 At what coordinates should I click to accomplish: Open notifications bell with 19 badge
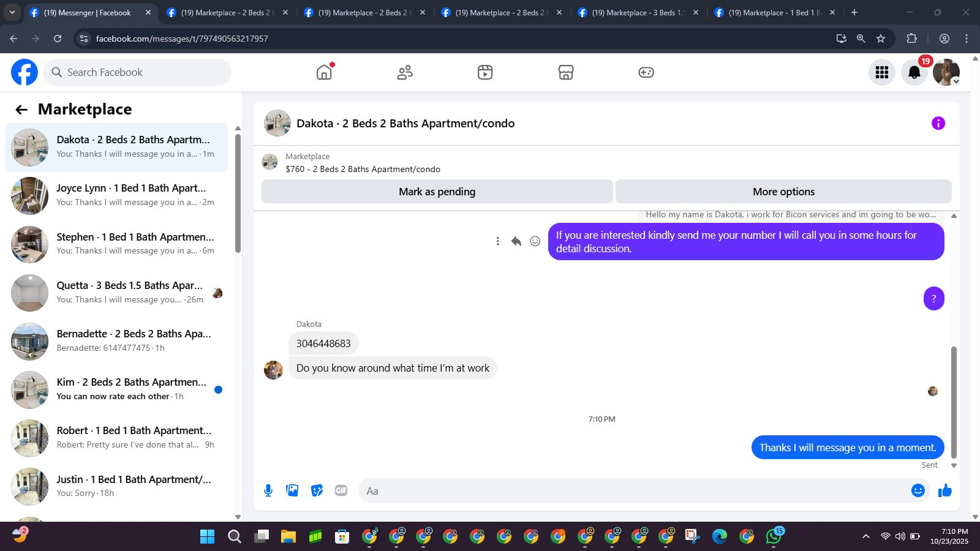click(914, 72)
